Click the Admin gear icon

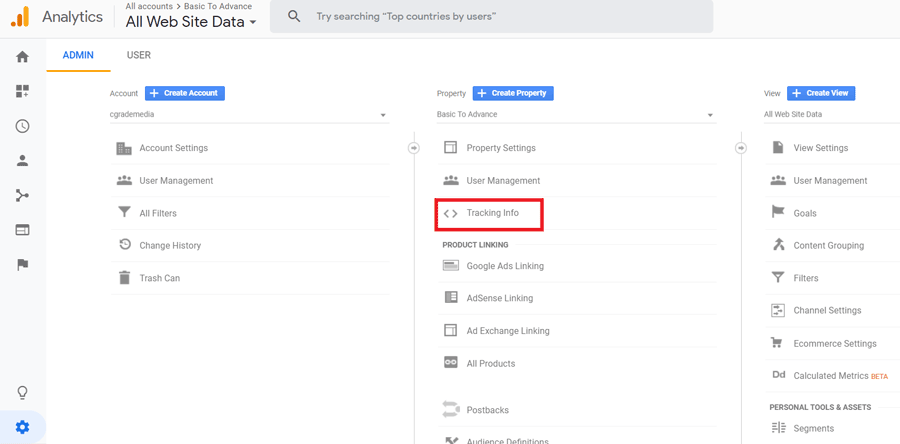click(x=22, y=427)
